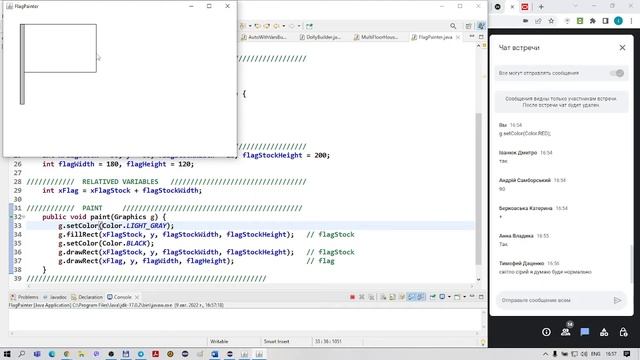Terminate the running program with red stop button

coord(352,297)
